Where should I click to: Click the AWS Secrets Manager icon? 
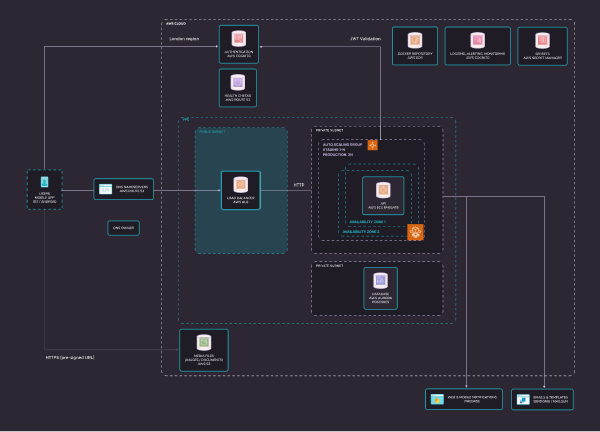click(541, 39)
